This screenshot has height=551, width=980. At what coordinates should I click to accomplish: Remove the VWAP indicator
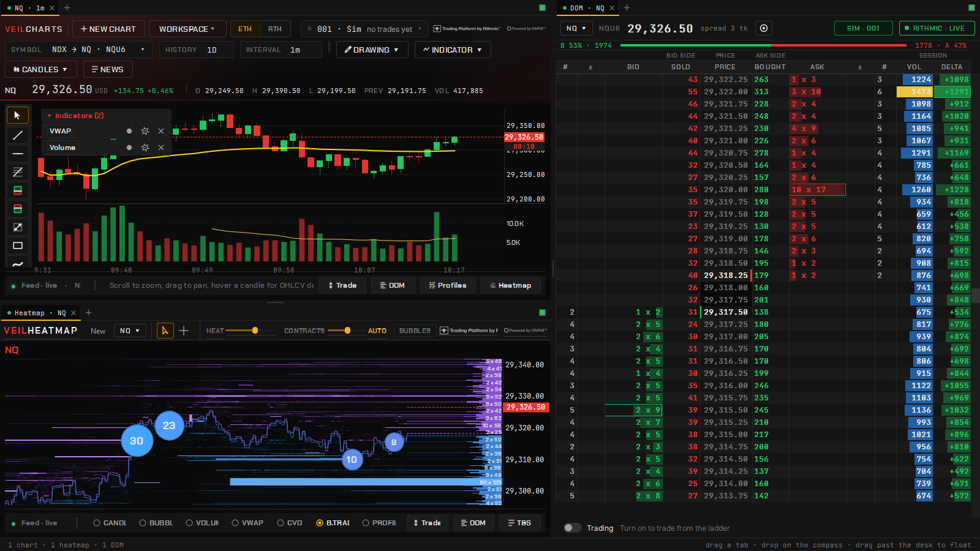[x=161, y=131]
